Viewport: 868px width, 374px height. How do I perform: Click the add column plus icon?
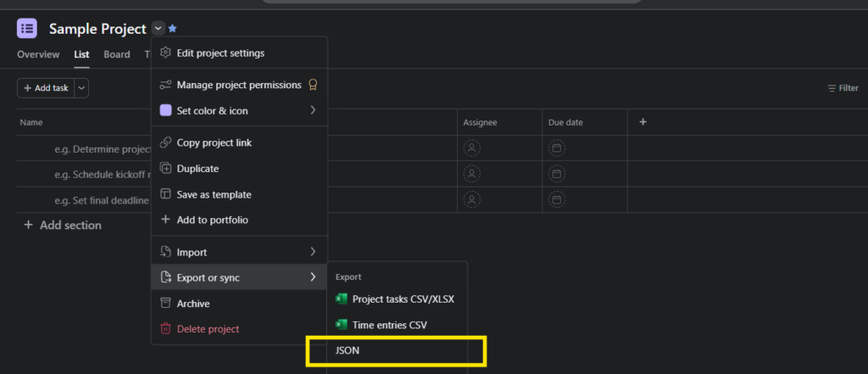643,122
